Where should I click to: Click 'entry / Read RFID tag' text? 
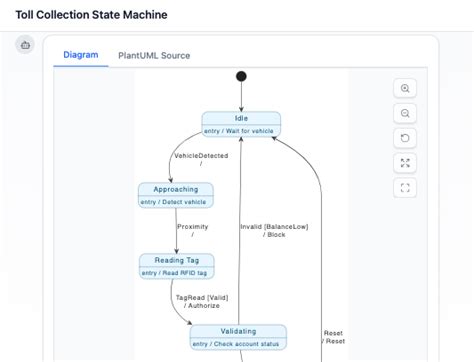point(174,273)
